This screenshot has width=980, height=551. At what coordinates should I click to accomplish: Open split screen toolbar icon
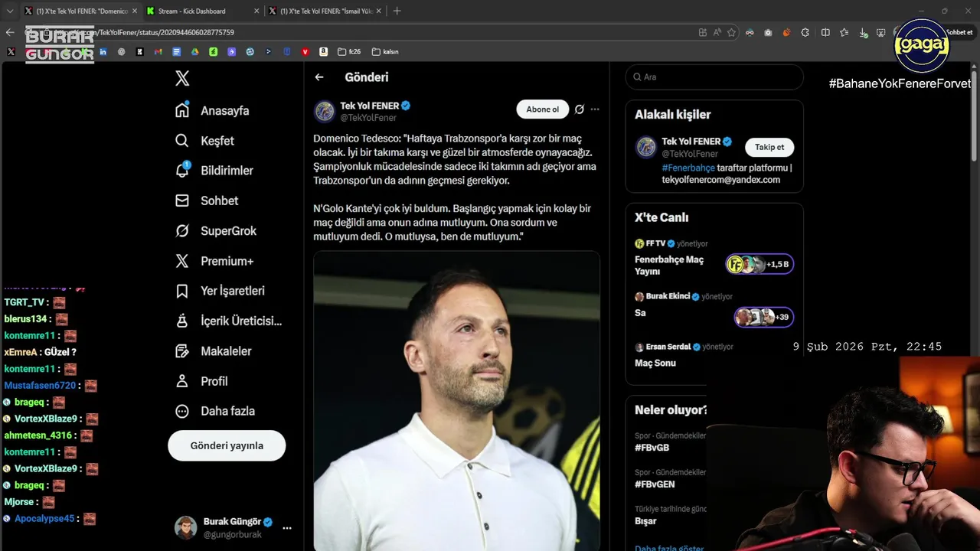point(825,32)
